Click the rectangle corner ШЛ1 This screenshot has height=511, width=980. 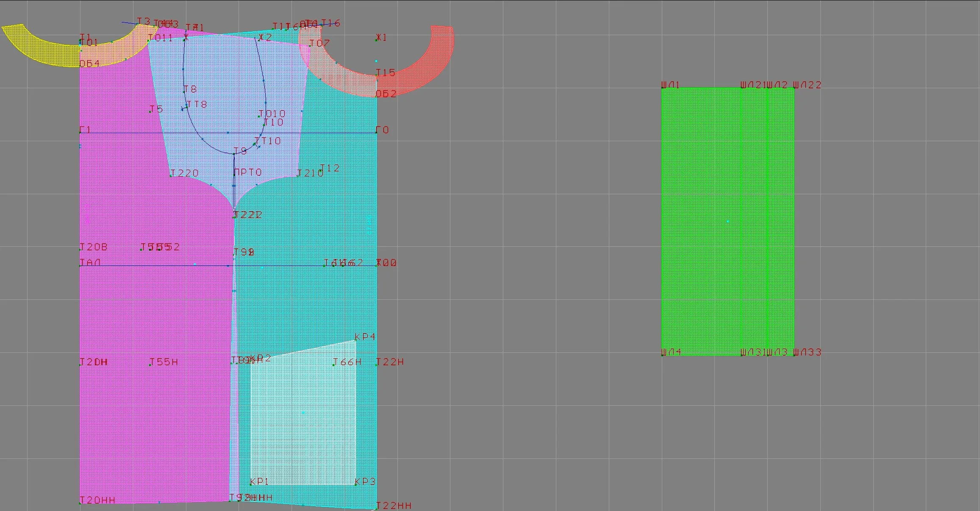[x=670, y=85]
